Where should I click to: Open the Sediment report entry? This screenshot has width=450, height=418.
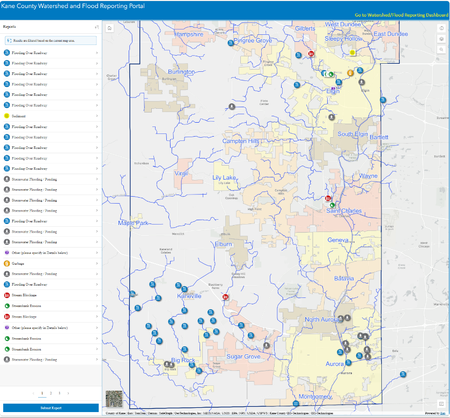pos(51,116)
